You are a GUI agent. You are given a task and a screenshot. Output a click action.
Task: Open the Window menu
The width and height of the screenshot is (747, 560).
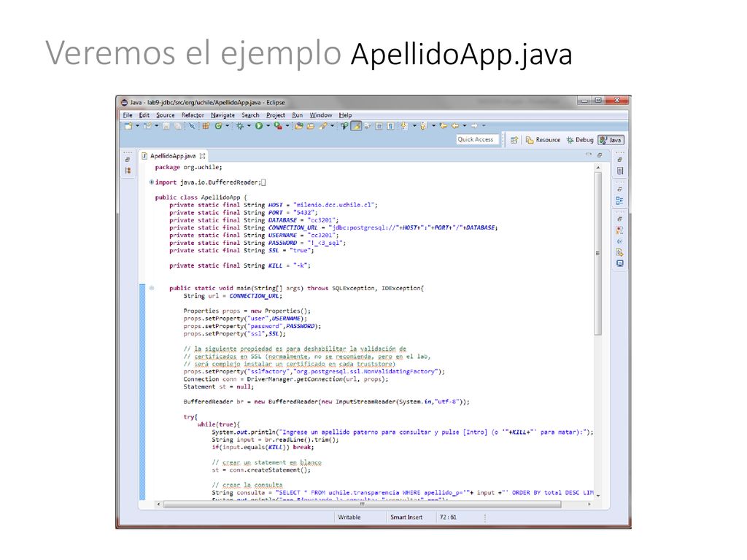(321, 115)
